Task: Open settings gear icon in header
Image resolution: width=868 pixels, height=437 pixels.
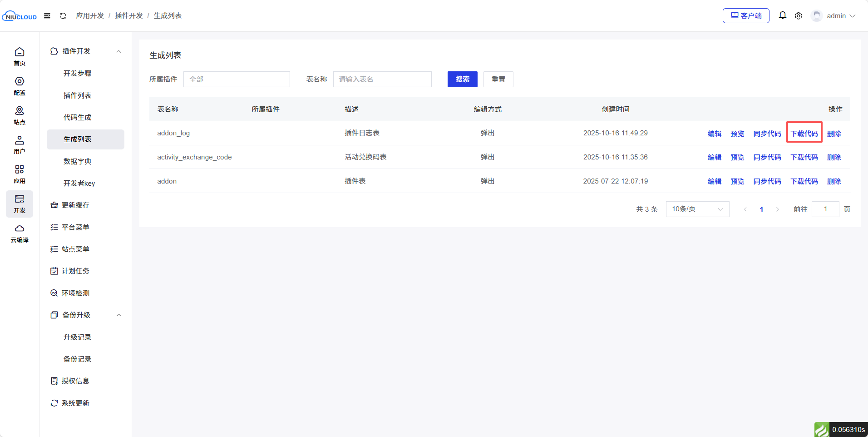Action: [x=798, y=16]
